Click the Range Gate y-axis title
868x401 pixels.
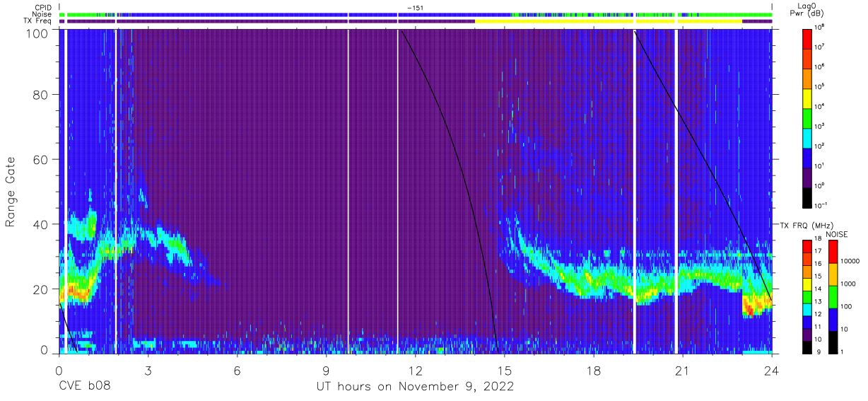[x=11, y=192]
